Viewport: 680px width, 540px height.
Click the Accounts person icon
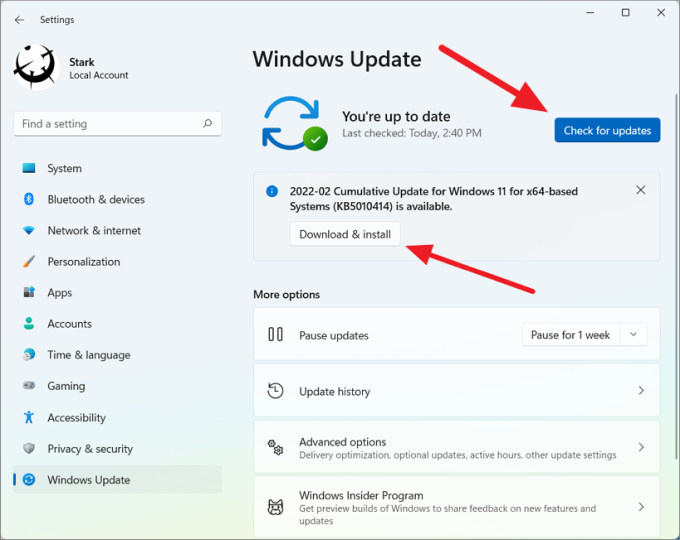(x=29, y=324)
